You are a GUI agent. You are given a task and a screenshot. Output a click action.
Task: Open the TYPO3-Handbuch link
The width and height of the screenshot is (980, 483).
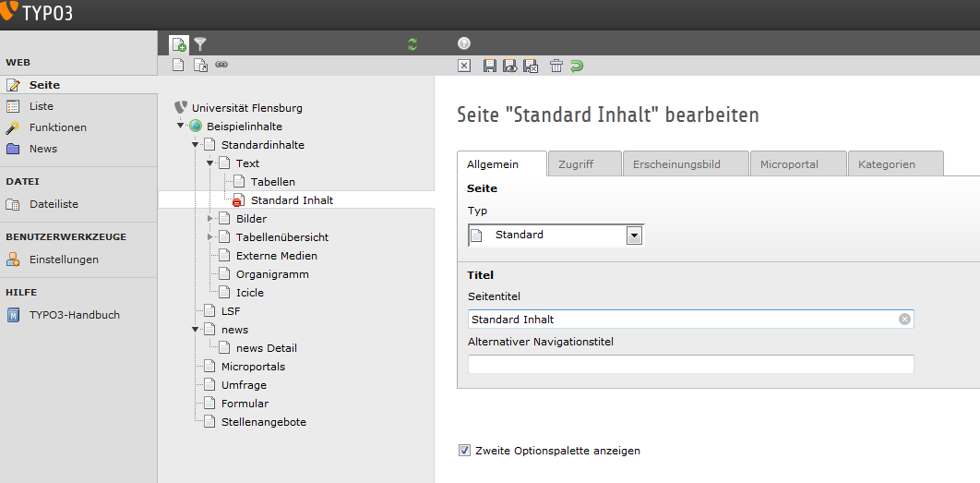coord(74,315)
